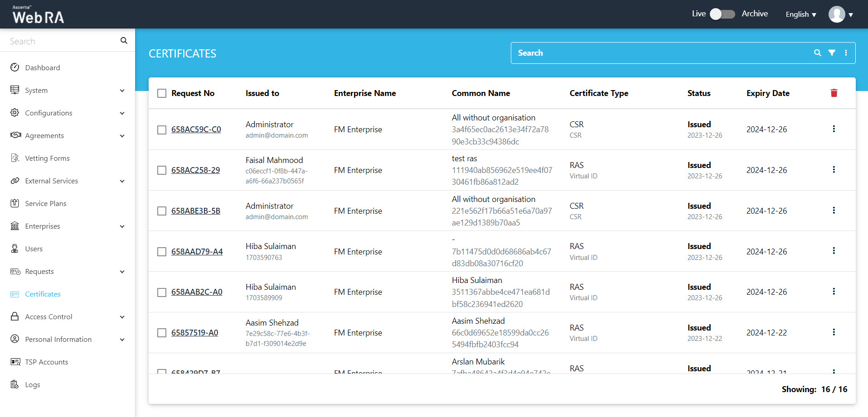Open the user profile avatar menu
This screenshot has height=417, width=868.
(840, 14)
